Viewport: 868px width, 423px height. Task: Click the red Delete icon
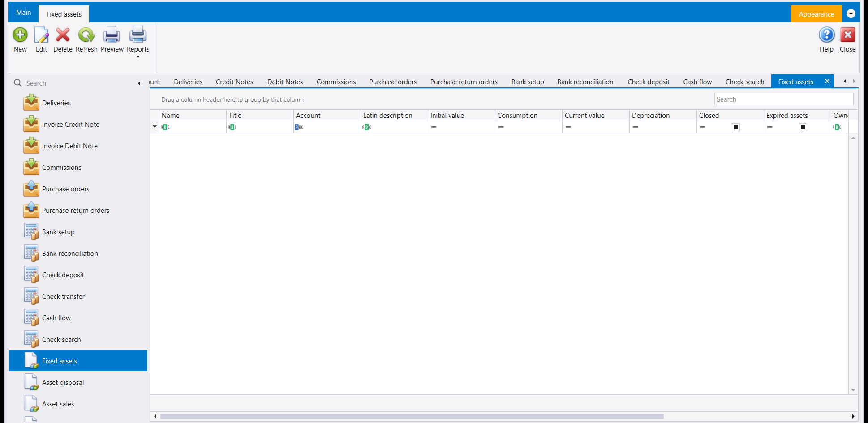click(x=63, y=35)
